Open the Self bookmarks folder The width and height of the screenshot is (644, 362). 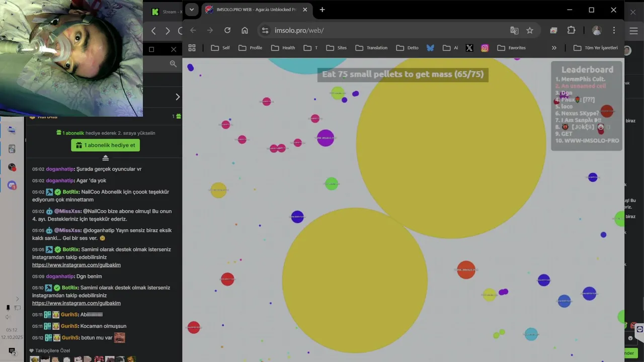point(220,48)
